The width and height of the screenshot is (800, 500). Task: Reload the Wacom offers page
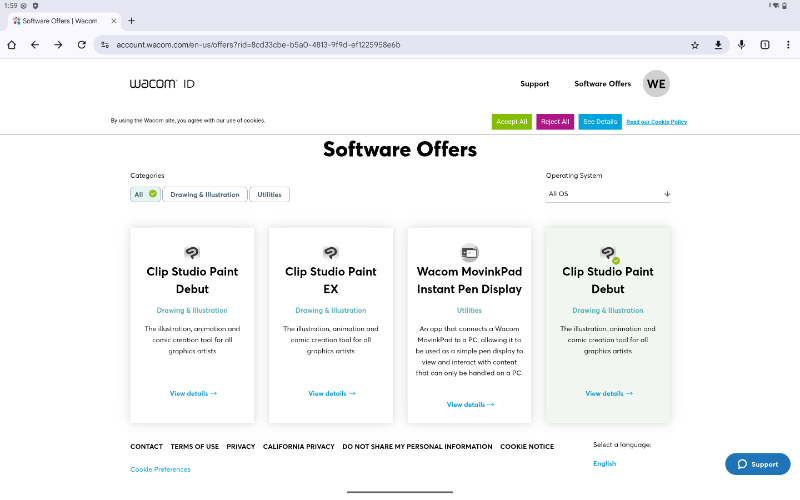coord(82,45)
